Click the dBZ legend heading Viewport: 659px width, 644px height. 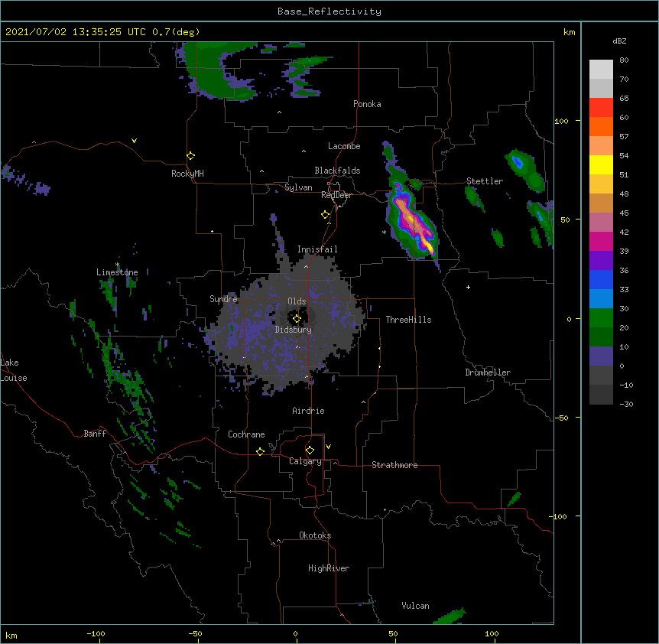(x=619, y=41)
